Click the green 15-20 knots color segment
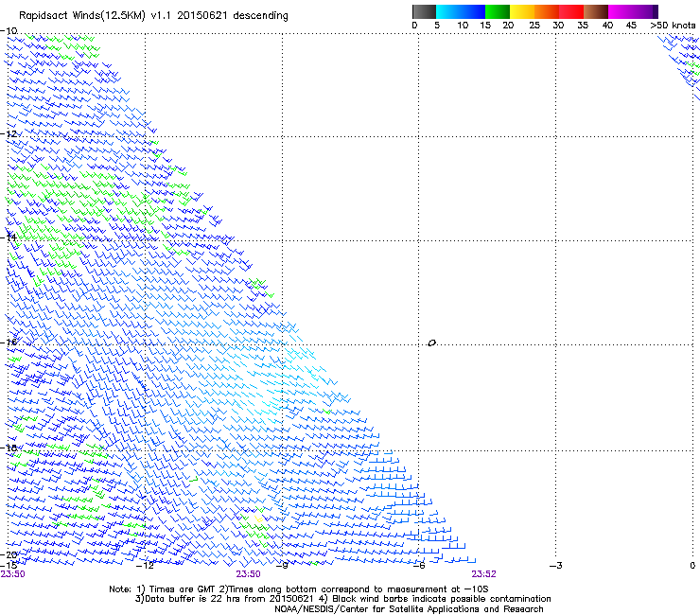700x615 pixels. tap(498, 11)
